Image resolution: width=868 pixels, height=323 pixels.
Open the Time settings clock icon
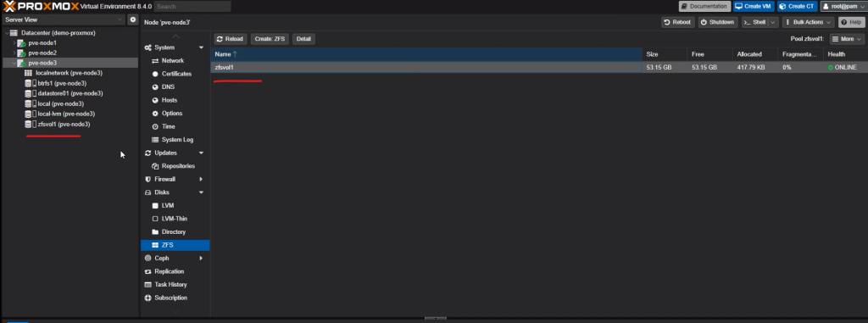[x=156, y=126]
